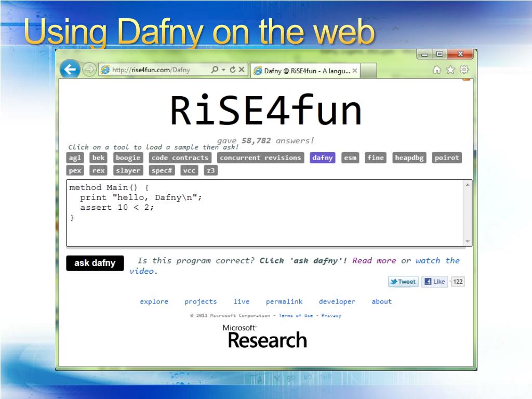Viewport: 532px width, 399px height.
Task: Open the 'Read more' link
Action: coord(374,261)
